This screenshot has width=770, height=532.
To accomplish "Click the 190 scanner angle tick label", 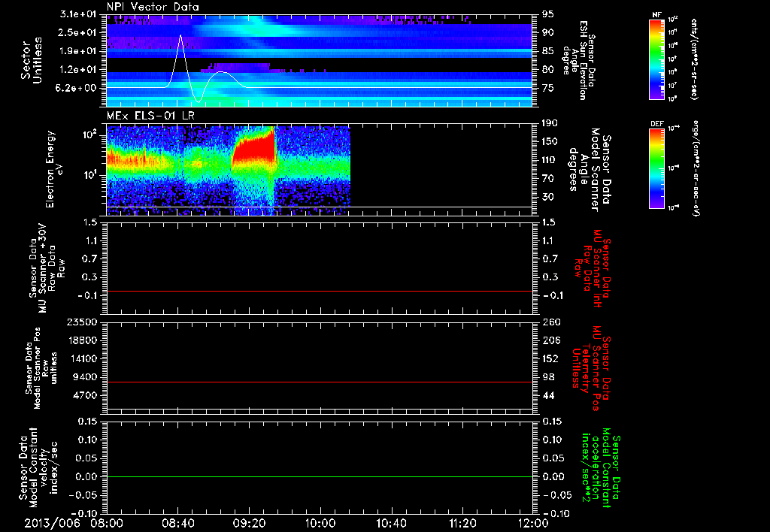I will click(550, 123).
